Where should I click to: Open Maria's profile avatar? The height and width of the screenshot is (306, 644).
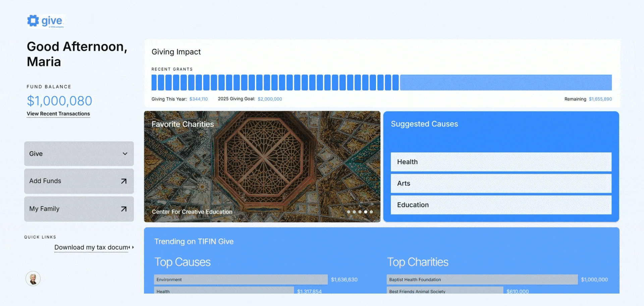[x=33, y=279]
